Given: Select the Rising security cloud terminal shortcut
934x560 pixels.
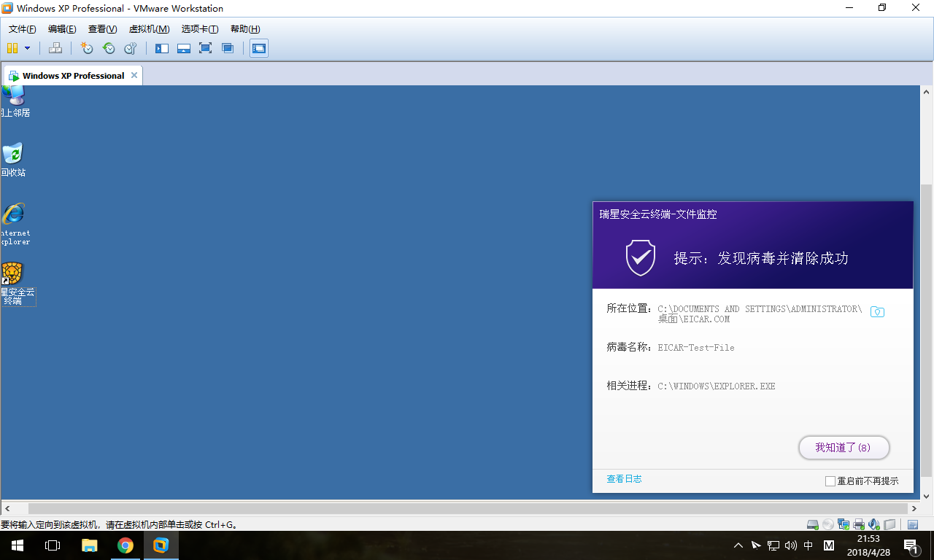Looking at the screenshot, I should [18, 284].
